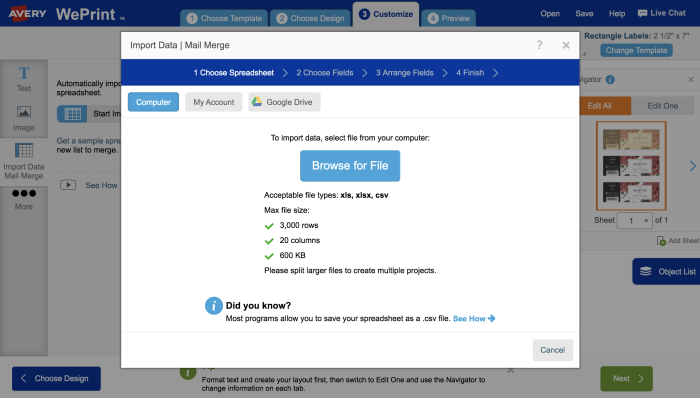The width and height of the screenshot is (700, 398).
Task: Select the Image tool in sidebar
Action: (24, 118)
